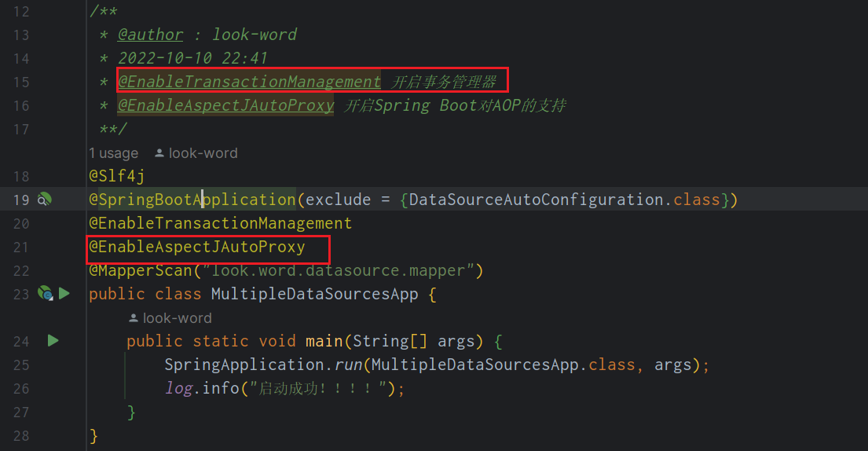Viewport: 868px width, 451px height.
Task: Click the log.info call on line 26
Action: coord(201,388)
